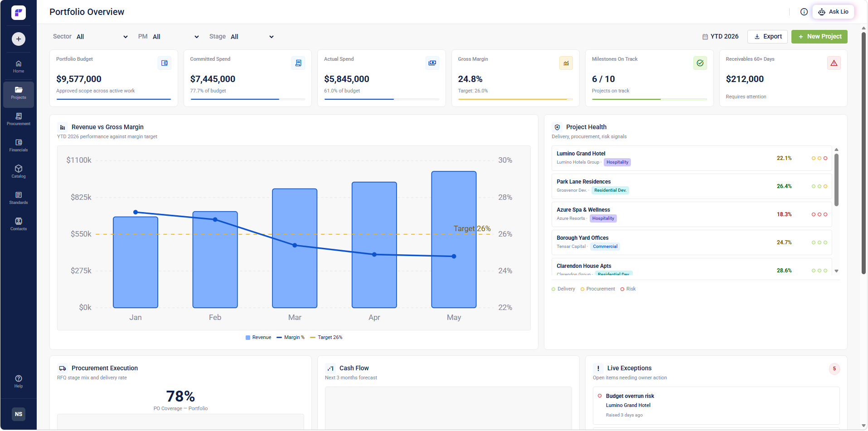Click the Committed Spend document icon
The height and width of the screenshot is (431, 868).
[x=298, y=63]
